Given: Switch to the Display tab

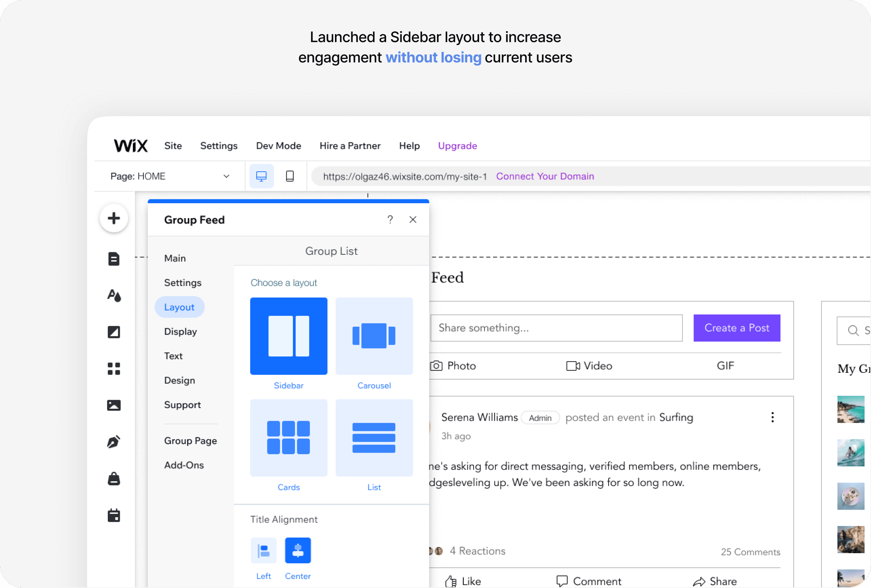Looking at the screenshot, I should 180,332.
